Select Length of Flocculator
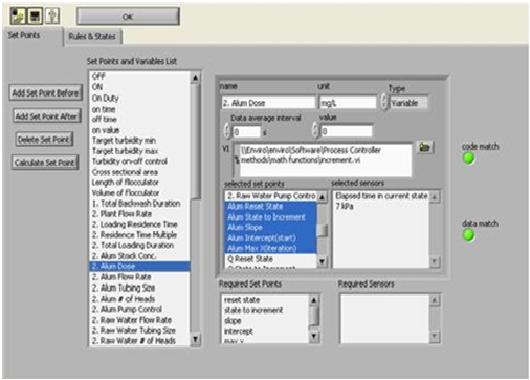The image size is (530, 380). coord(140,183)
